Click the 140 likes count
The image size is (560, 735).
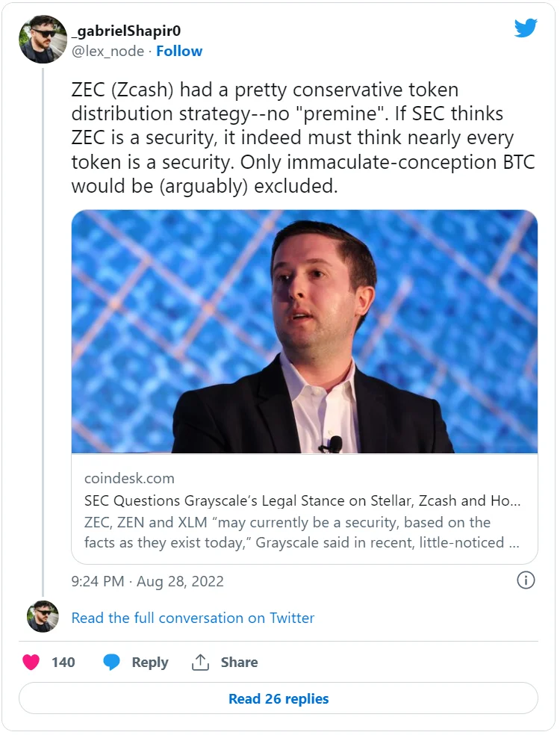63,662
